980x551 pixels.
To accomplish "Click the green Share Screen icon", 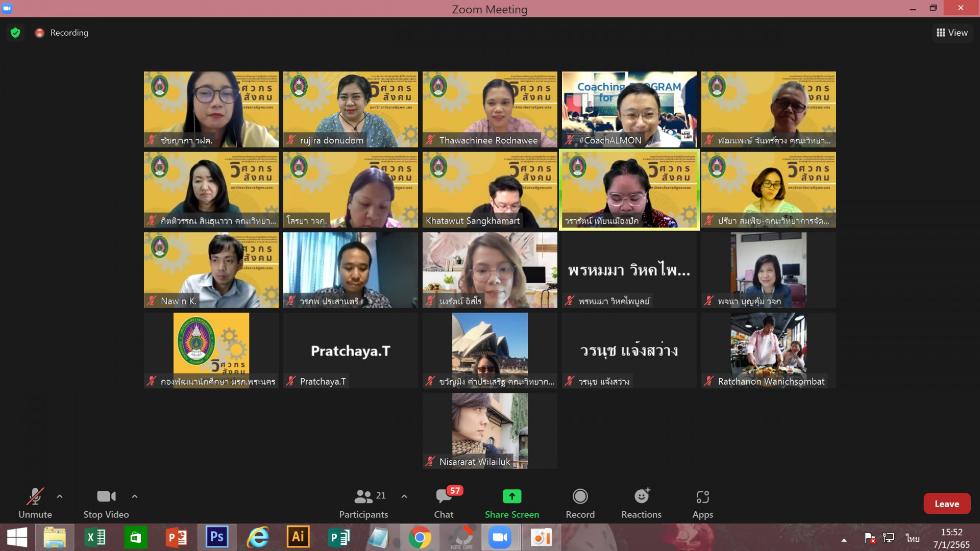I will (512, 496).
